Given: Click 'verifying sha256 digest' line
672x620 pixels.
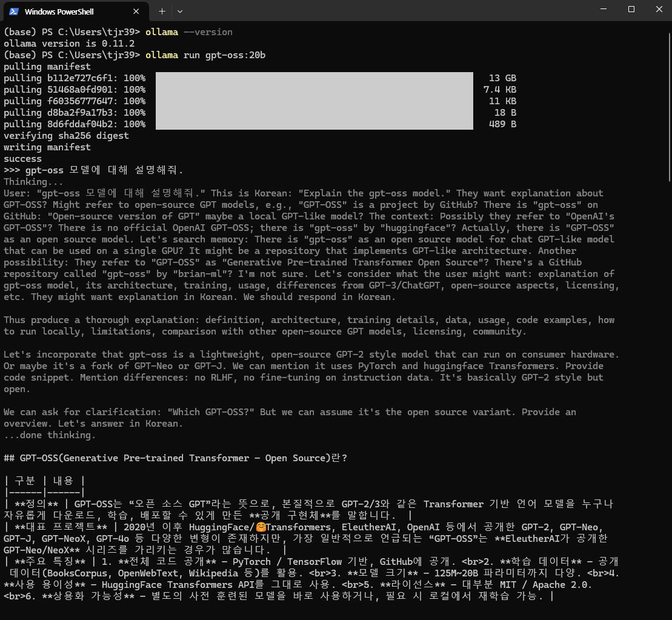Looking at the screenshot, I should pos(66,136).
